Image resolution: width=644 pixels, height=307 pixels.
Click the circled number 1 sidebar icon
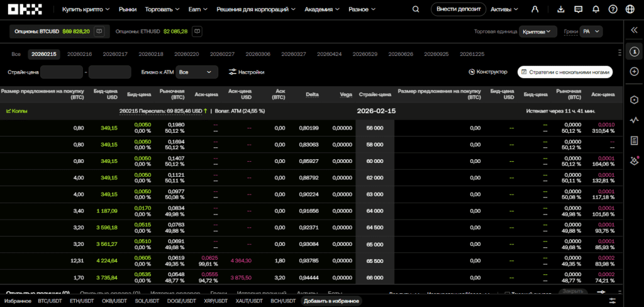[634, 52]
